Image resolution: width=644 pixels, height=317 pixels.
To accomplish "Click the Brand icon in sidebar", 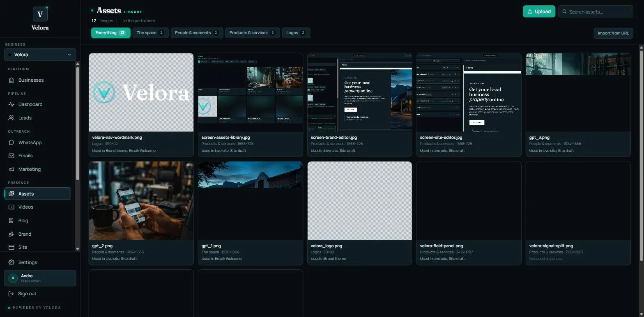I will 11,234.
